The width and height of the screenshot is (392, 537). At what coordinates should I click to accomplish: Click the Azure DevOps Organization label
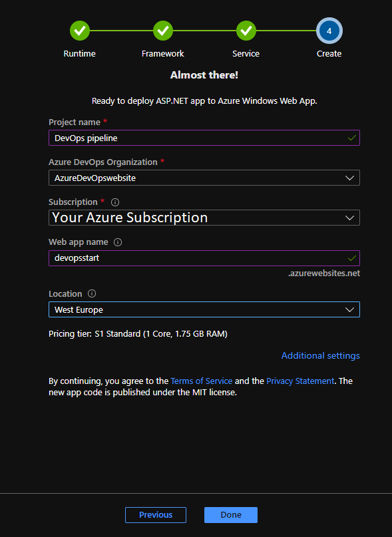pyautogui.click(x=102, y=162)
